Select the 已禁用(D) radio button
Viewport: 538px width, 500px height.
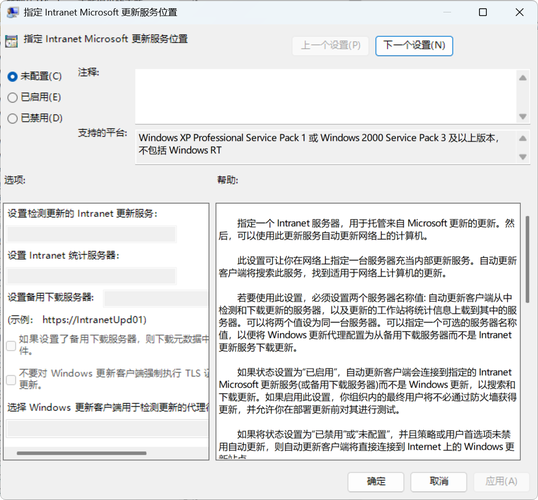click(x=12, y=118)
